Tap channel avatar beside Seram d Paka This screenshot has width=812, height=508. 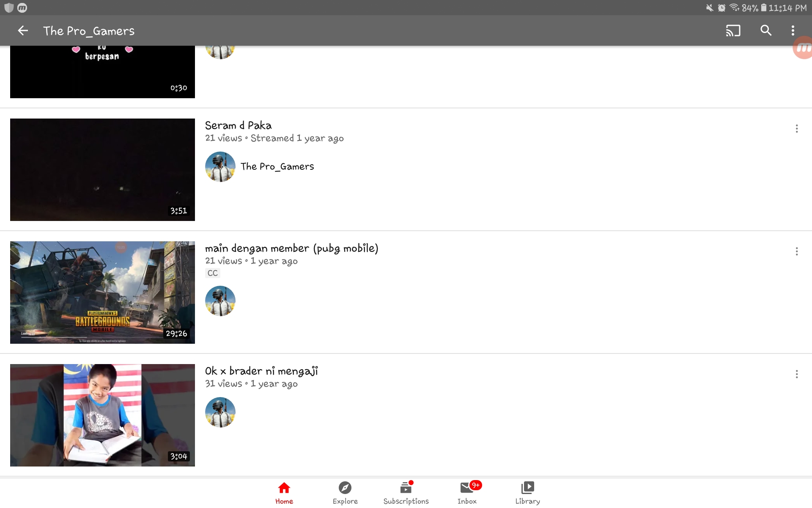(x=220, y=167)
